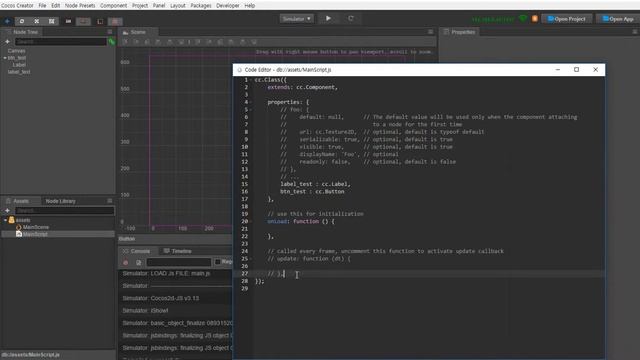Open the Project menu
This screenshot has height=360, width=640.
coord(140,6)
